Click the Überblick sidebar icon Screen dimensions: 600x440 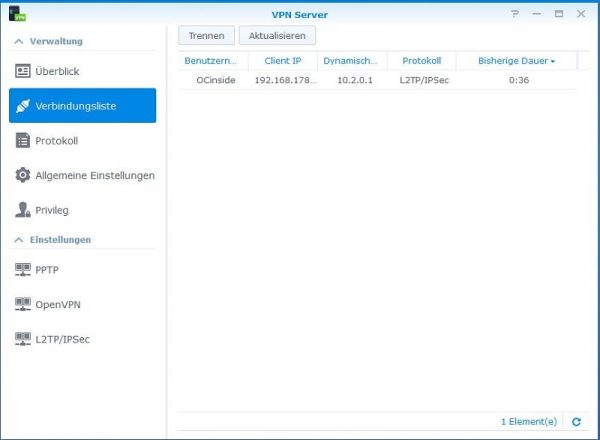tap(24, 71)
